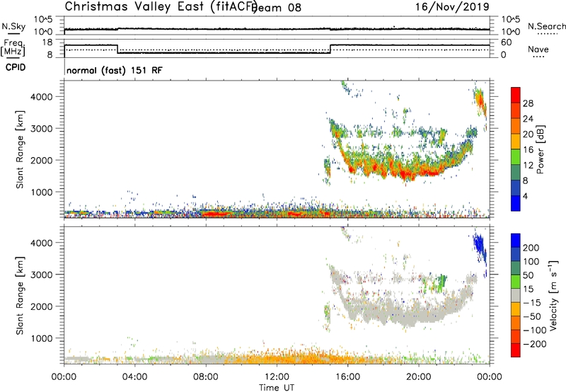The width and height of the screenshot is (566, 392).
Task: Click the green velocity patch near 3000 km
Action: [x=441, y=282]
